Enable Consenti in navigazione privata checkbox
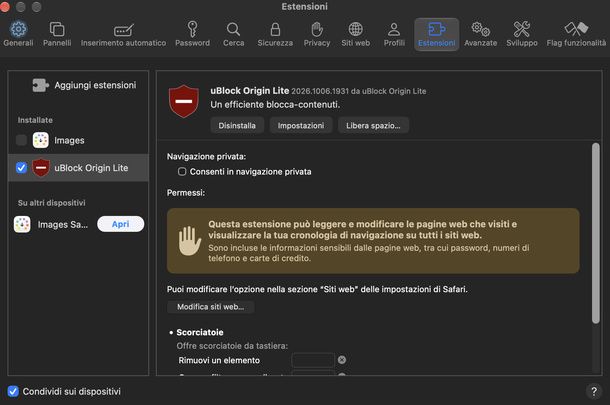Viewport: 610px width, 405px height. (x=182, y=172)
